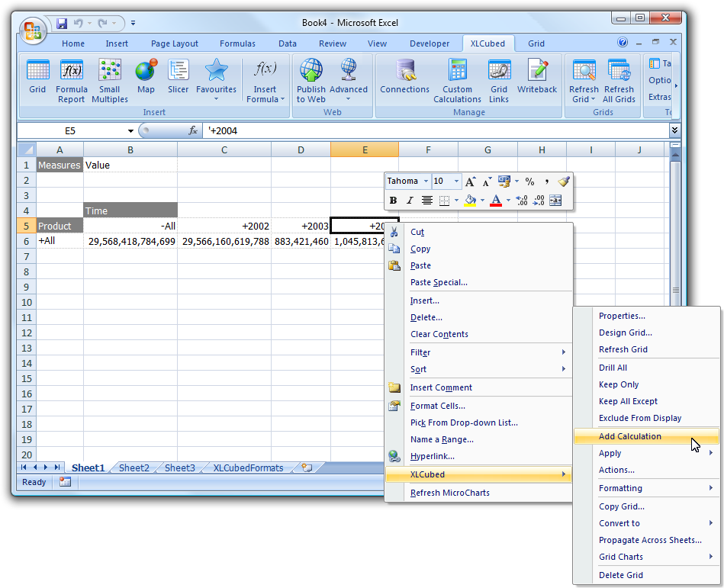Click the macro record button in status bar
The width and height of the screenshot is (724, 588).
tap(65, 482)
